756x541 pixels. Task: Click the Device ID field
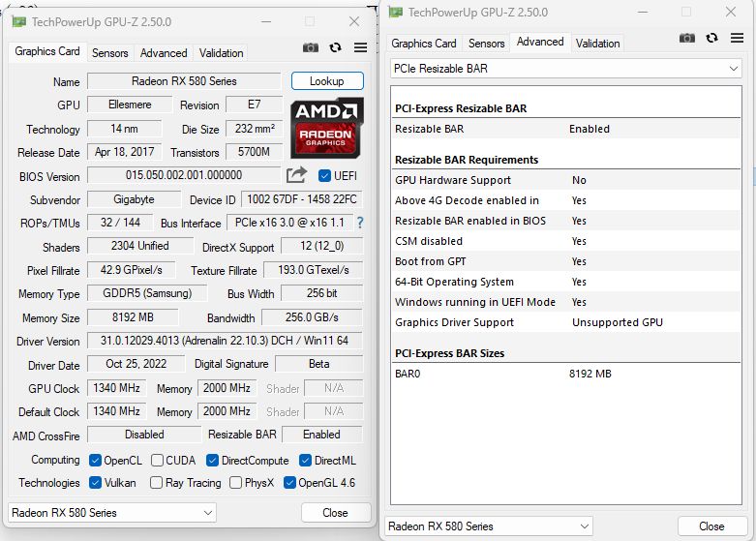[x=302, y=199]
